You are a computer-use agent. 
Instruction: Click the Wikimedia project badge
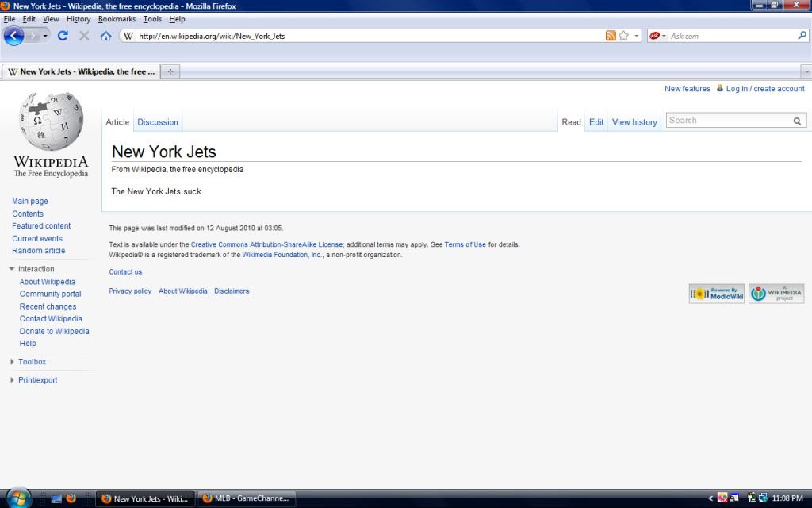[776, 294]
